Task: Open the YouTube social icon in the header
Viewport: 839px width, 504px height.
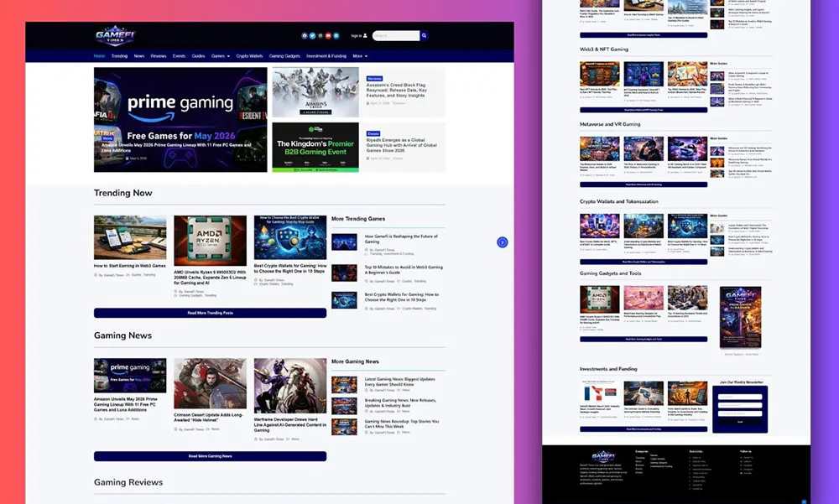Action: tap(329, 36)
